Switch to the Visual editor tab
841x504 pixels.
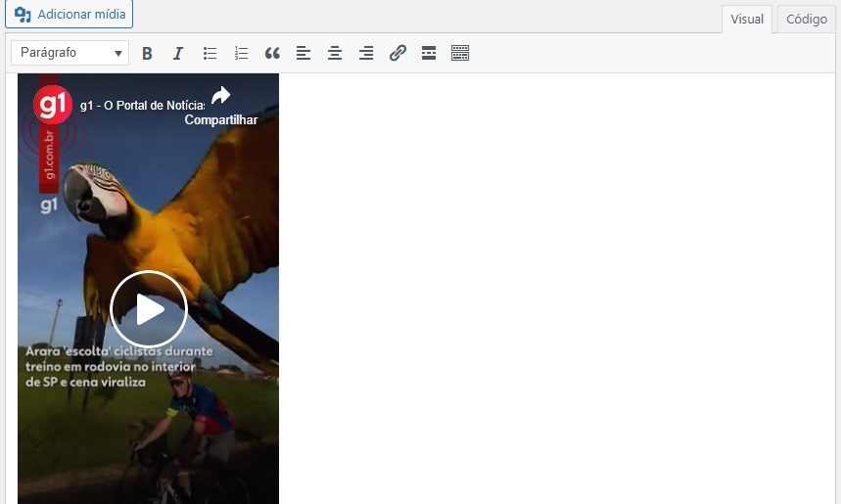pyautogui.click(x=747, y=20)
